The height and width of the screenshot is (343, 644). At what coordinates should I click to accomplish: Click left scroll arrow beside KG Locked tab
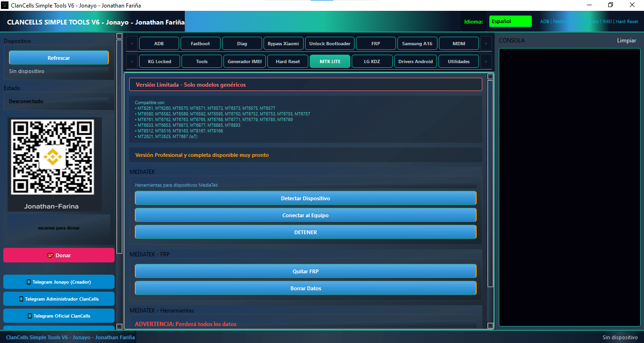point(132,61)
